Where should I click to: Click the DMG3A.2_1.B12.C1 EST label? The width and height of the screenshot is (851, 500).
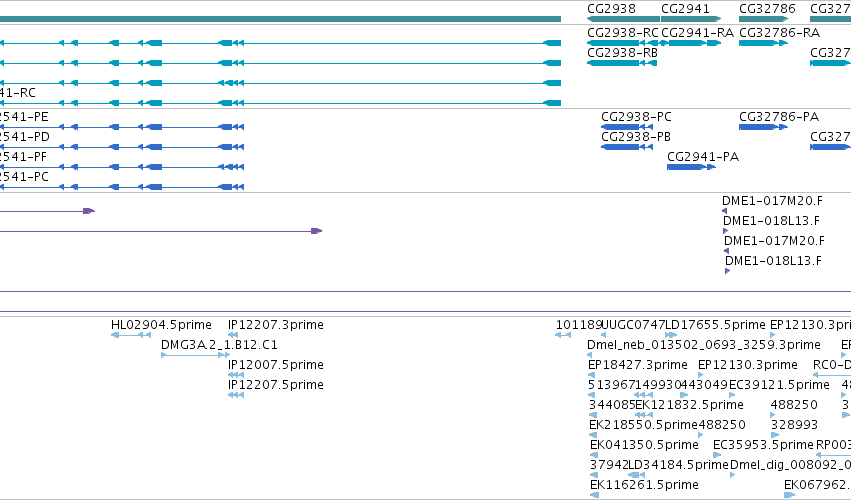219,345
